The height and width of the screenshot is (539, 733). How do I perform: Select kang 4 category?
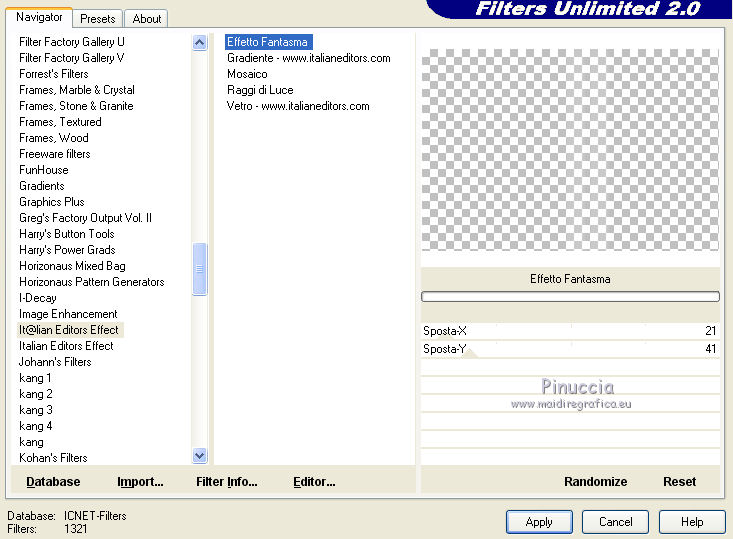coord(36,426)
